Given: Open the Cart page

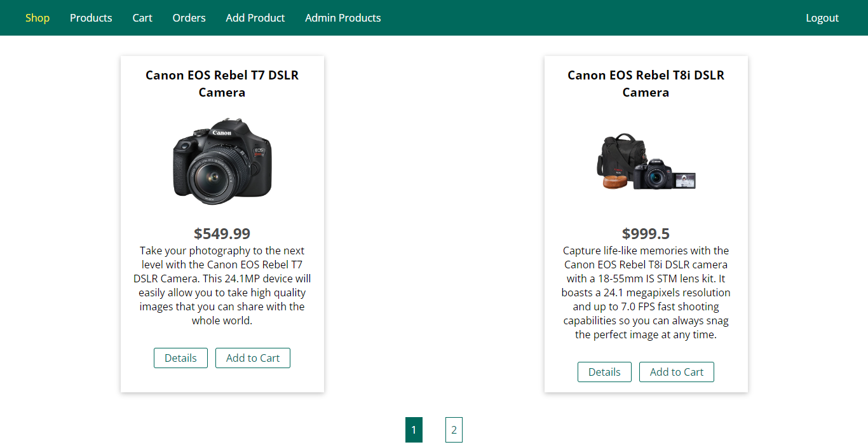Looking at the screenshot, I should 142,18.
